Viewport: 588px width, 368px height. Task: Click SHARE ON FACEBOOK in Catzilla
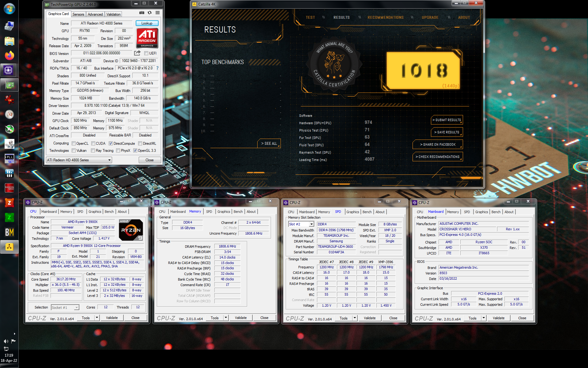(x=438, y=144)
